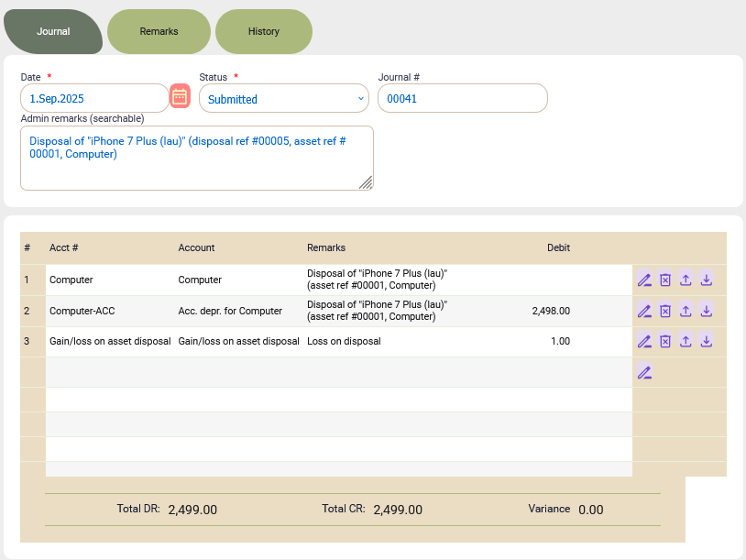Screen dimensions: 746x560
Task: Open the History tab
Action: (x=263, y=31)
